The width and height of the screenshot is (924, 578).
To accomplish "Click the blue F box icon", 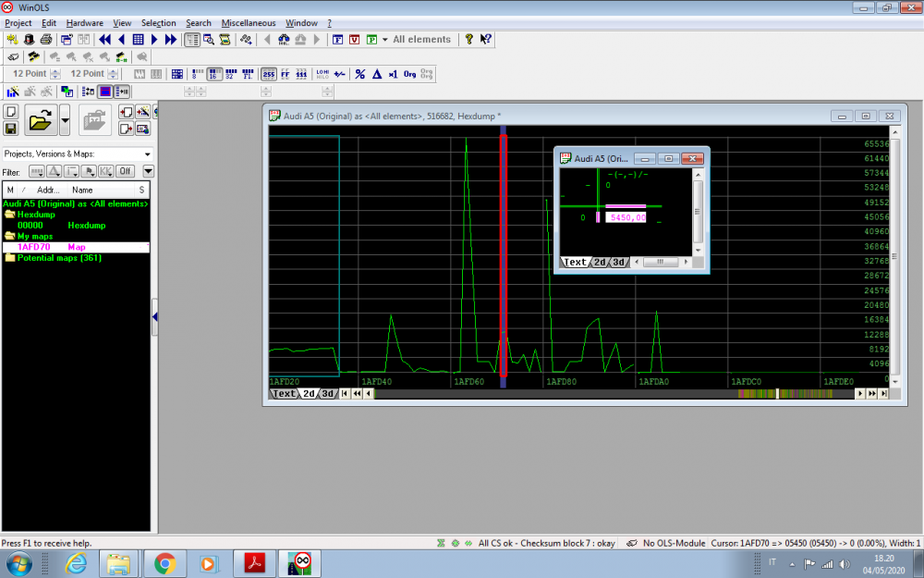I will click(337, 40).
